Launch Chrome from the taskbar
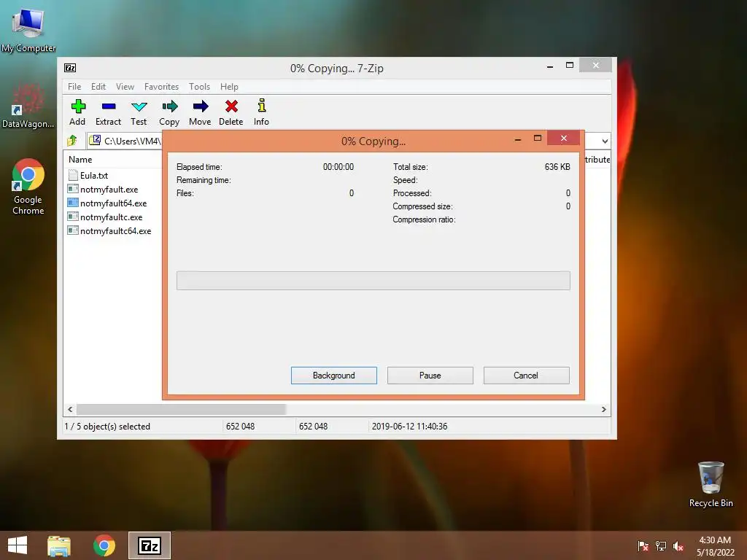This screenshot has width=747, height=560. tap(104, 545)
